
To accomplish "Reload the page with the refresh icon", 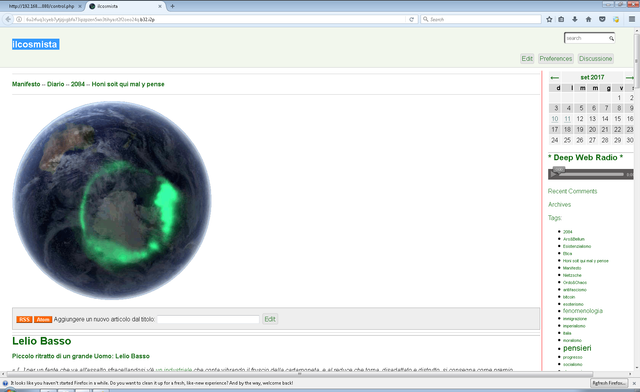I will (411, 19).
